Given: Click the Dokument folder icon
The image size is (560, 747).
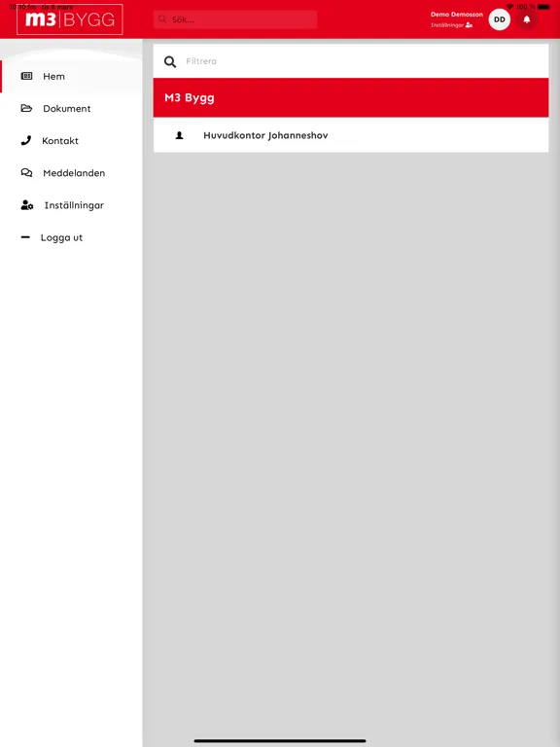Looking at the screenshot, I should [x=26, y=108].
